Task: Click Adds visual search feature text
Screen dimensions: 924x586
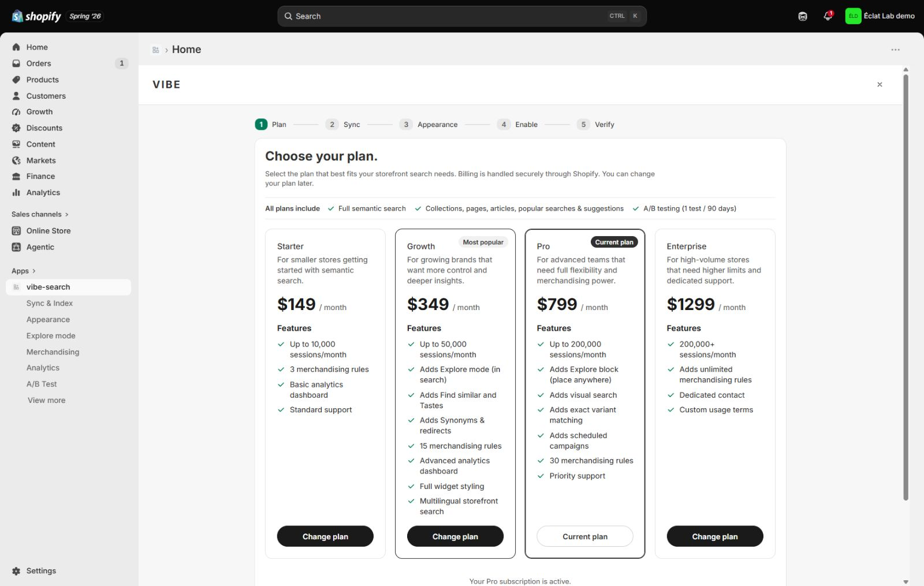Action: tap(583, 395)
